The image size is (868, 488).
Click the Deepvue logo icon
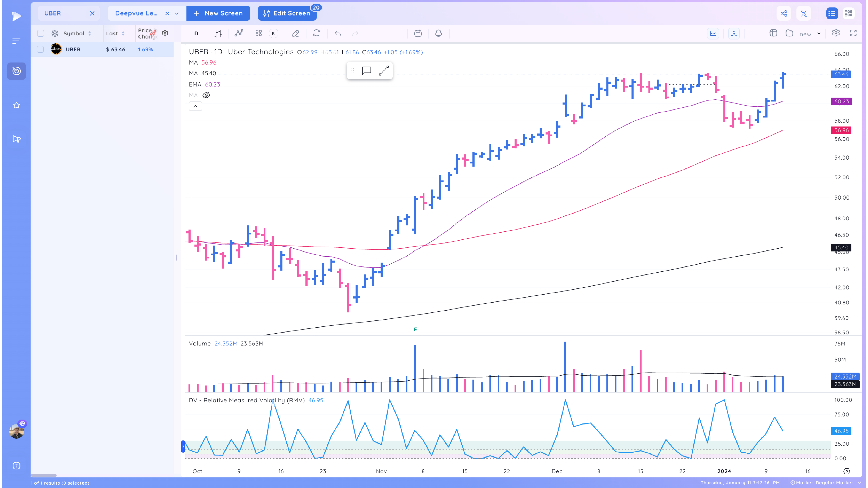[x=16, y=16]
